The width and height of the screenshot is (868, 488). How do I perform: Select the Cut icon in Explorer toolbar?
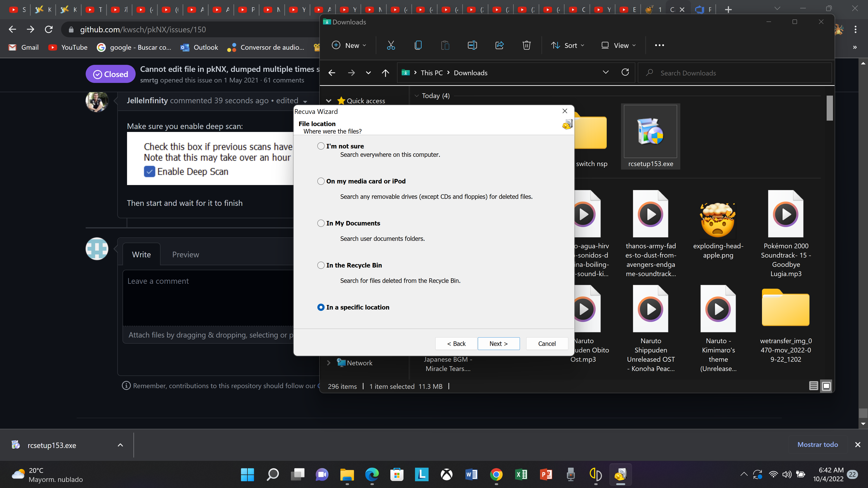tap(391, 45)
